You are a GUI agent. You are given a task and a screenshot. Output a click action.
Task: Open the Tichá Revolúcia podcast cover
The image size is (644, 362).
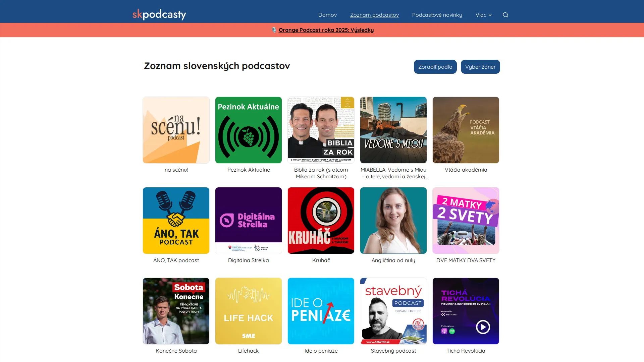point(466,311)
